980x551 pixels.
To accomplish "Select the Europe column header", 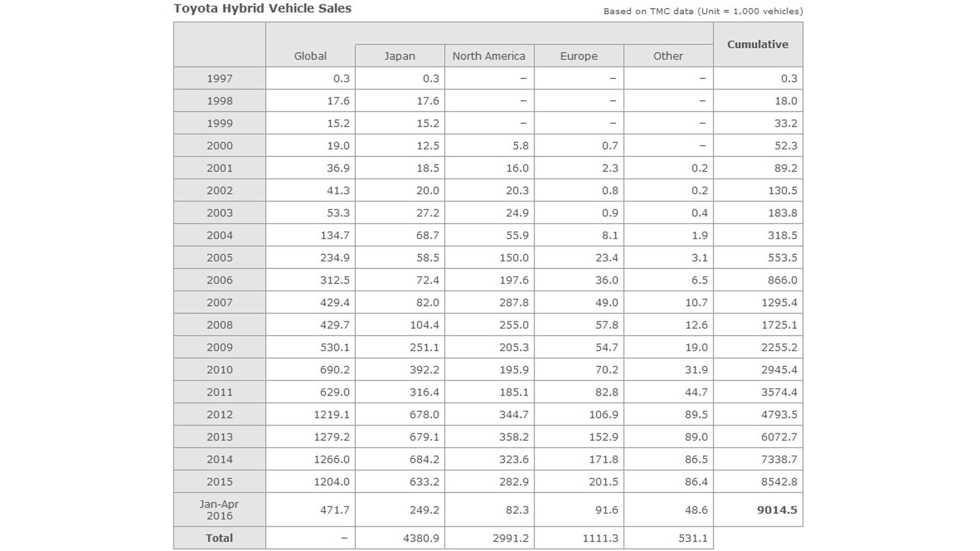I will tap(579, 56).
